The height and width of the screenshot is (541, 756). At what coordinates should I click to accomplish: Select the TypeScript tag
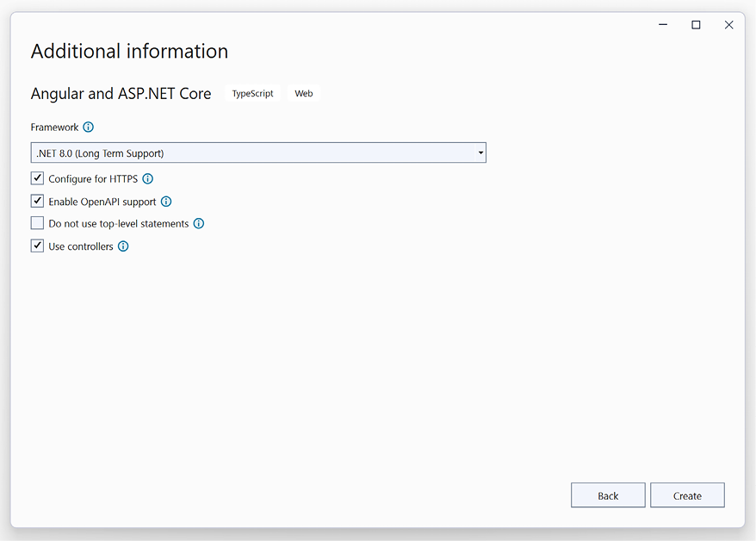252,94
